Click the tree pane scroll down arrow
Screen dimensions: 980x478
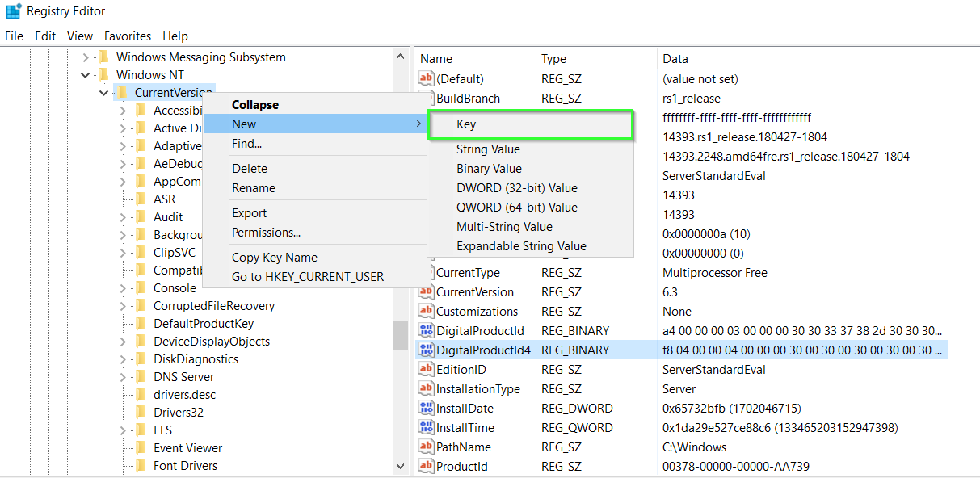[x=401, y=466]
